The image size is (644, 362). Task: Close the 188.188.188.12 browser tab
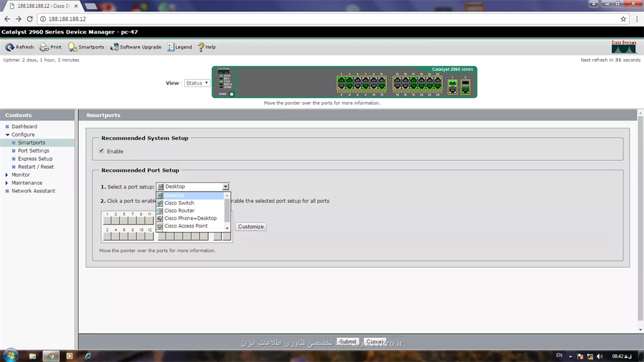76,6
